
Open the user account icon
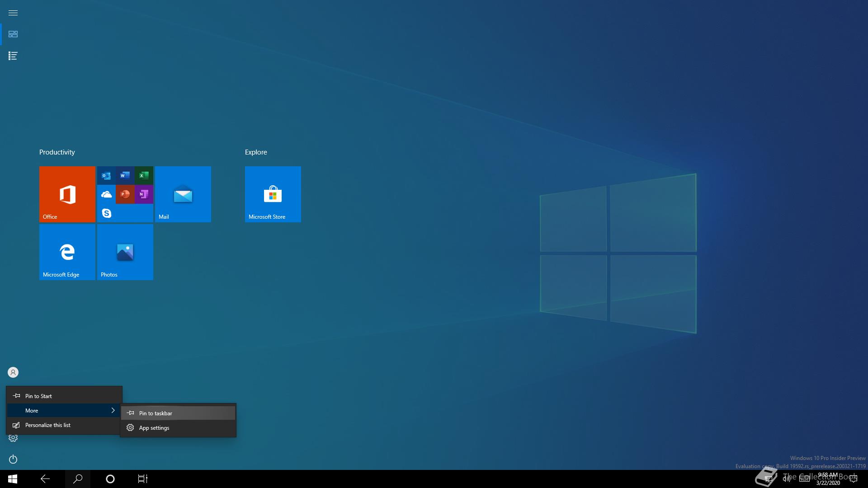[x=13, y=372]
